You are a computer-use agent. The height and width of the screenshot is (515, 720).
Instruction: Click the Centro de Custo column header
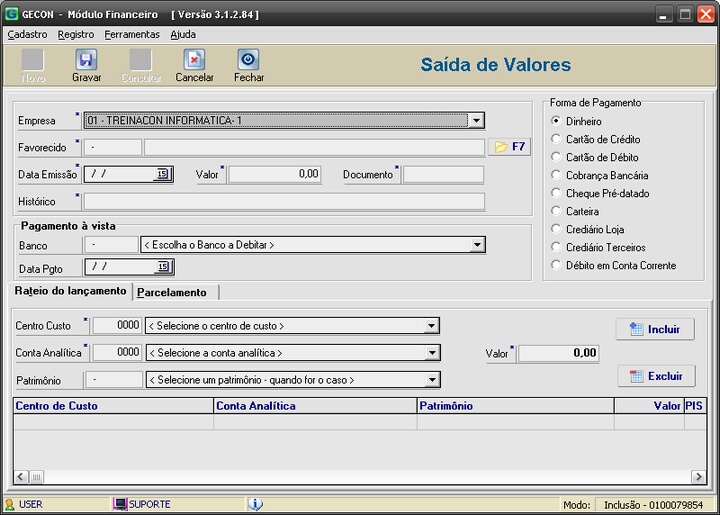click(113, 406)
